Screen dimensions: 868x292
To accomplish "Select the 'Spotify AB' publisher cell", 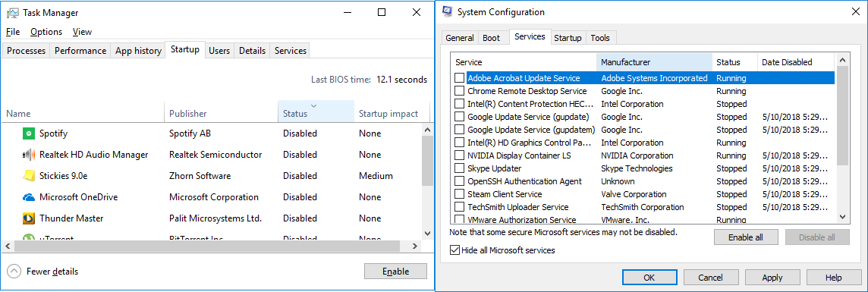I will tap(190, 133).
